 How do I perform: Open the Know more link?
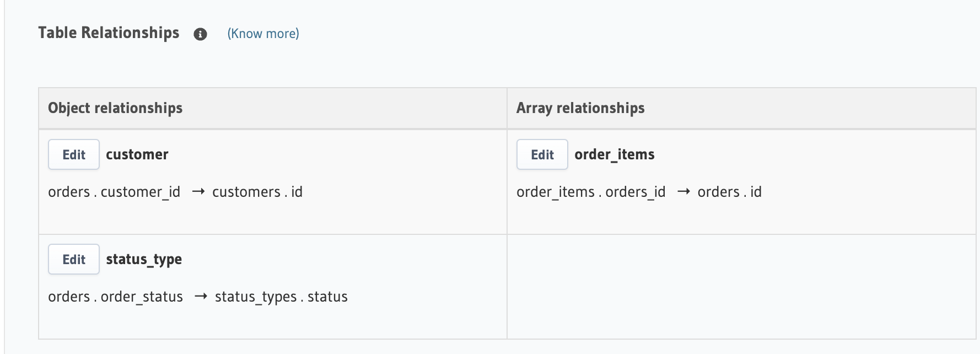263,34
